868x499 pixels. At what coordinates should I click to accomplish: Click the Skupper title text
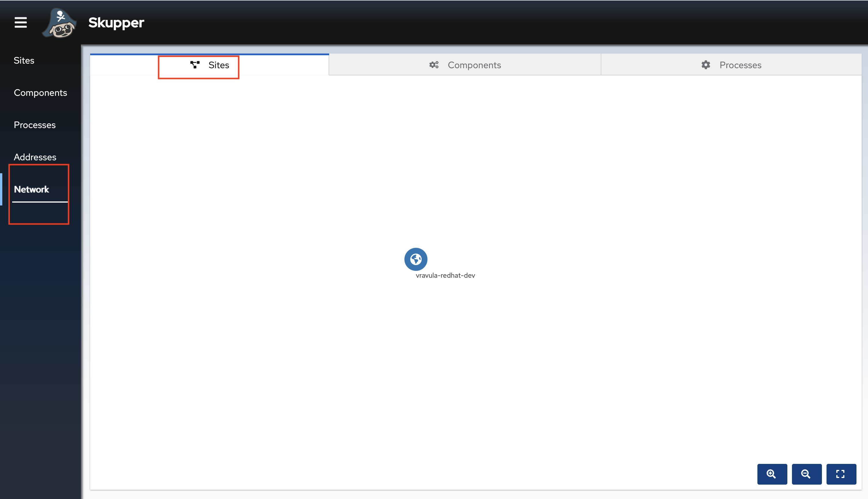116,23
